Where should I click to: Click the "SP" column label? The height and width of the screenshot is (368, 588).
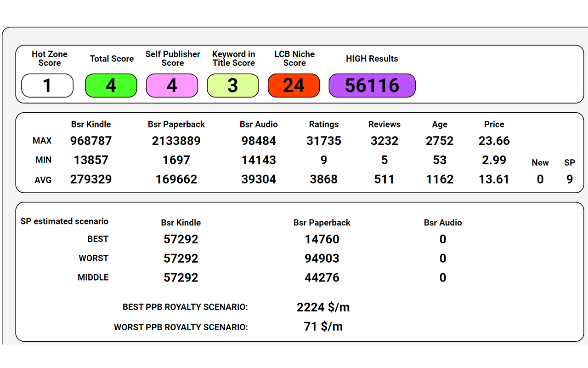570,162
